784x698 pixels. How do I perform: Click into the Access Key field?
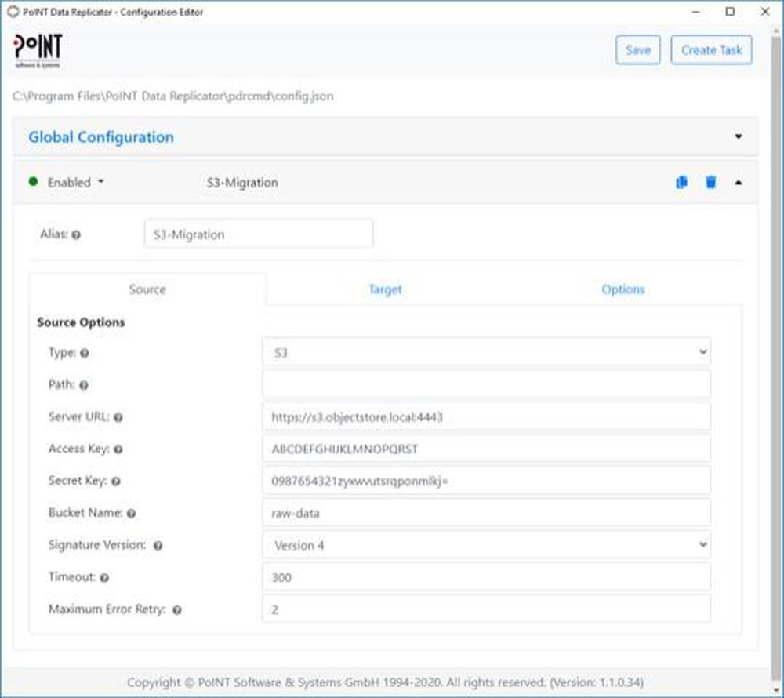[x=486, y=448]
